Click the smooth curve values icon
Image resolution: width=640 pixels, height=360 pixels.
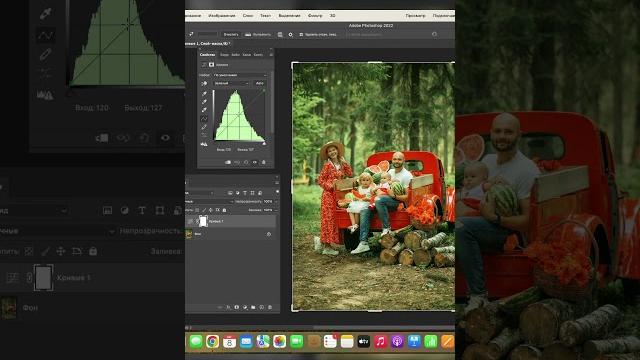(204, 135)
